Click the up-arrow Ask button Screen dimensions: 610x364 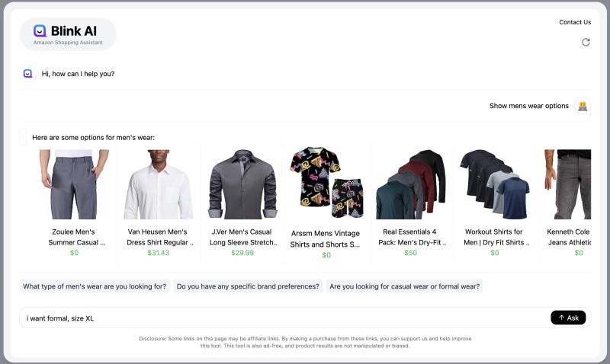pos(568,318)
